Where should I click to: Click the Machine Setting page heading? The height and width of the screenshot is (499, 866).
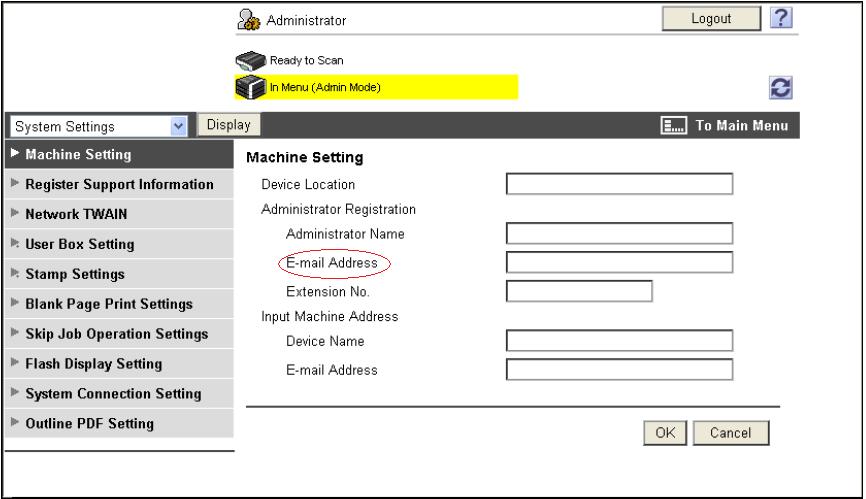click(305, 157)
